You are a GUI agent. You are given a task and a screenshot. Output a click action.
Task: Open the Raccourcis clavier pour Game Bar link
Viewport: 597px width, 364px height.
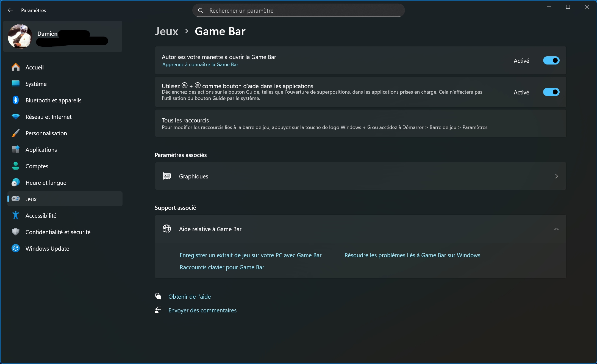[x=222, y=267]
